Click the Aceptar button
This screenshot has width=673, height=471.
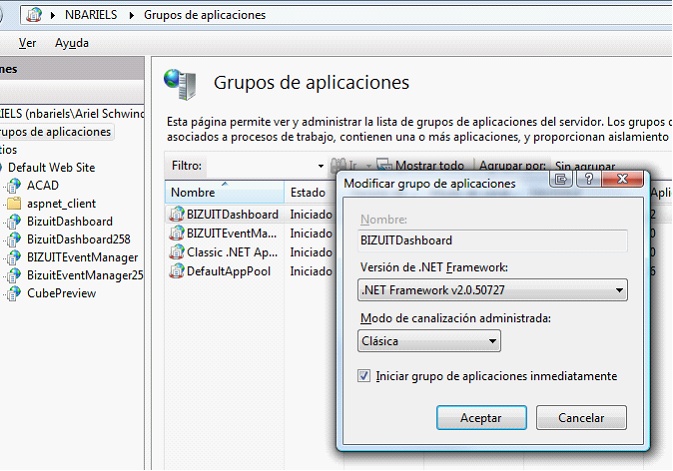(481, 418)
